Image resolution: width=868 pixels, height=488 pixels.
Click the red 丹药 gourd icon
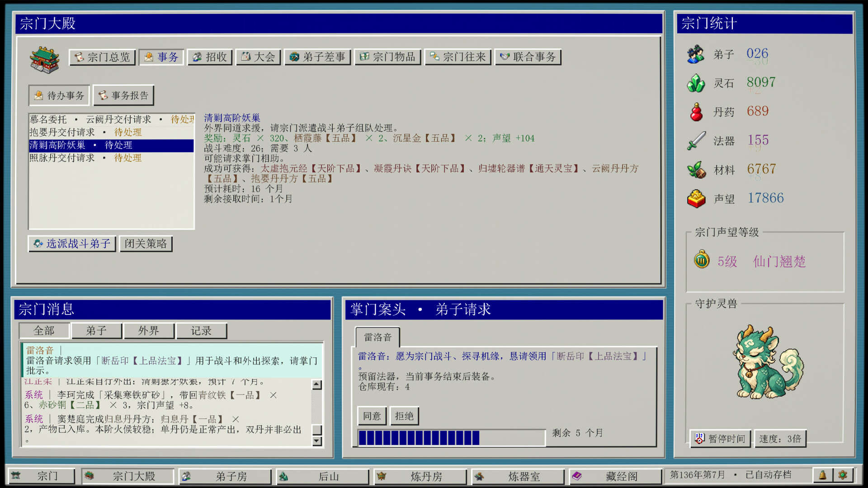[696, 112]
